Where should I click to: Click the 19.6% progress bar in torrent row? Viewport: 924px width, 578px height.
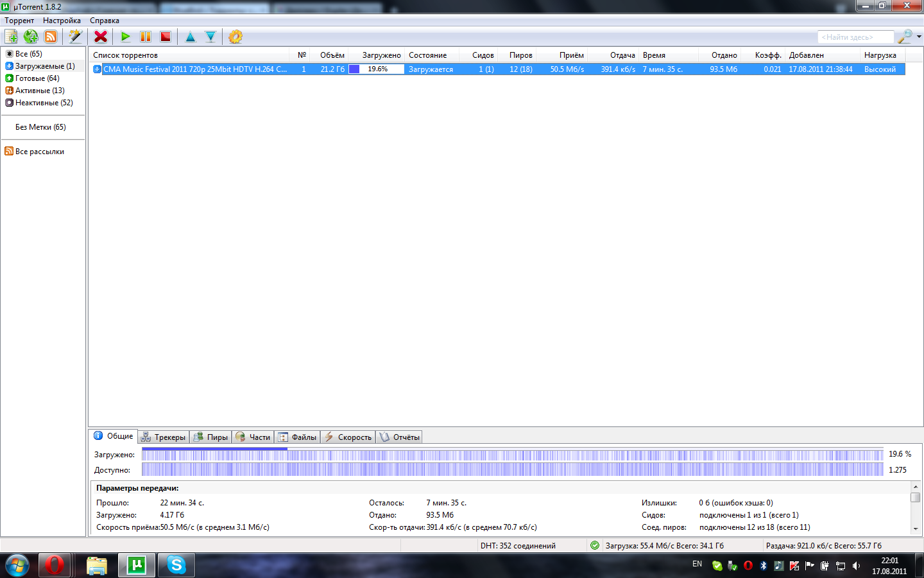[377, 69]
